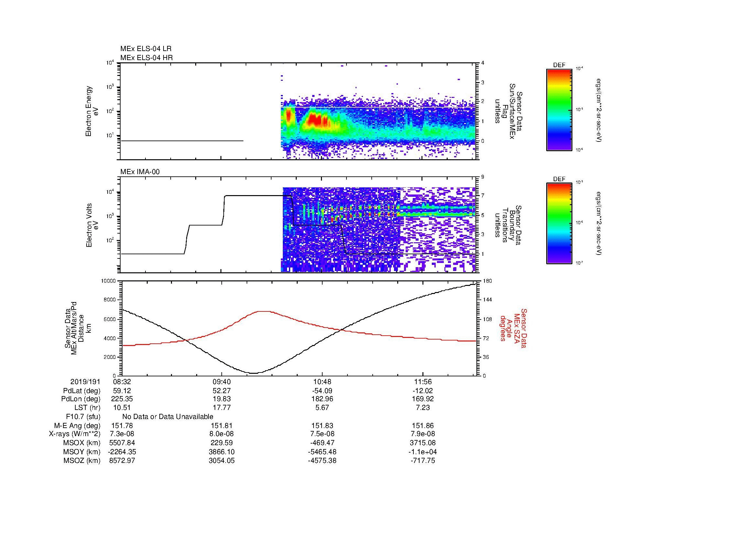Click the No Data or Data Unavailable message

pos(168,417)
